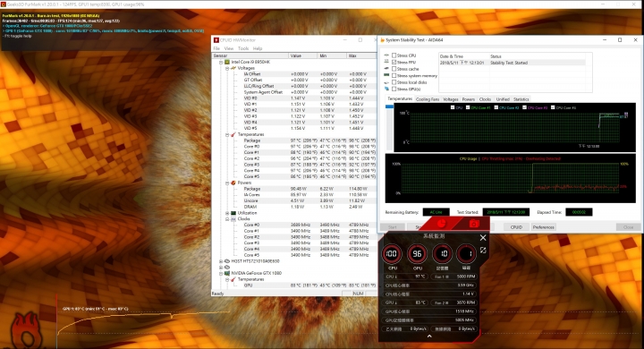Click the Utilization icon in HWMonitor tree
644x349 pixels.
[x=233, y=213]
